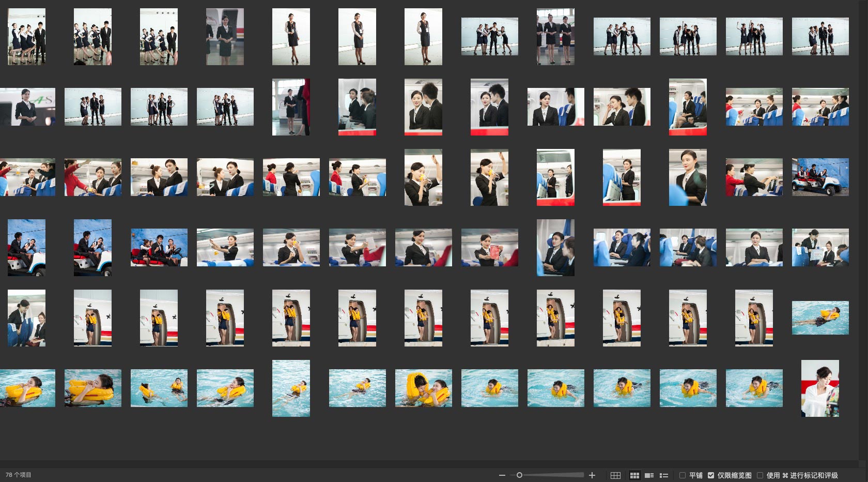Image resolution: width=868 pixels, height=482 pixels.
Task: Select the two yellow life rafts close-up
Action: coord(423,388)
